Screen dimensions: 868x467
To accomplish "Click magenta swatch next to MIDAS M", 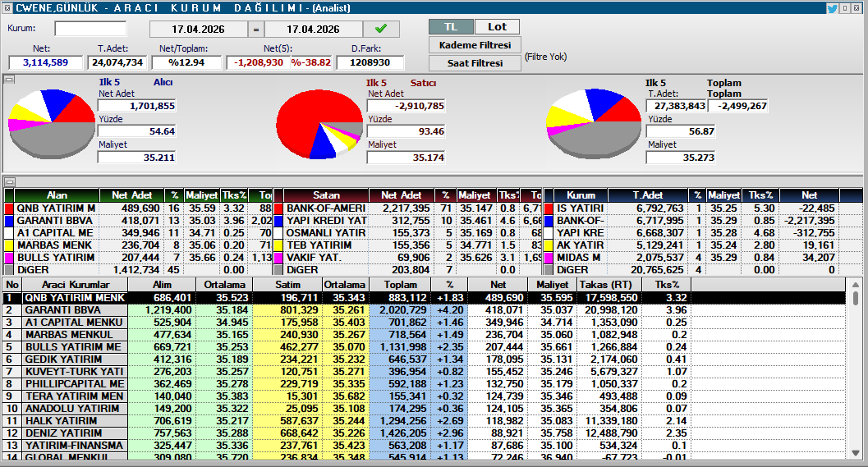I will pyautogui.click(x=549, y=258).
